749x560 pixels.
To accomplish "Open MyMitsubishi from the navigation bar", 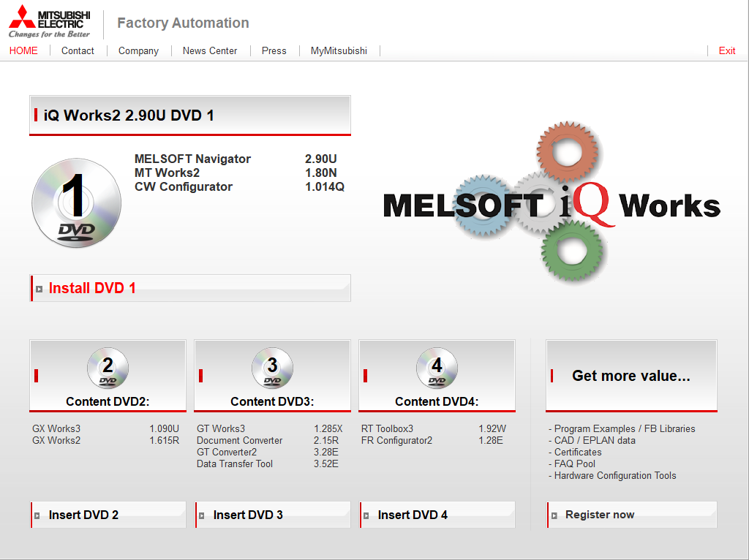I will pos(339,50).
